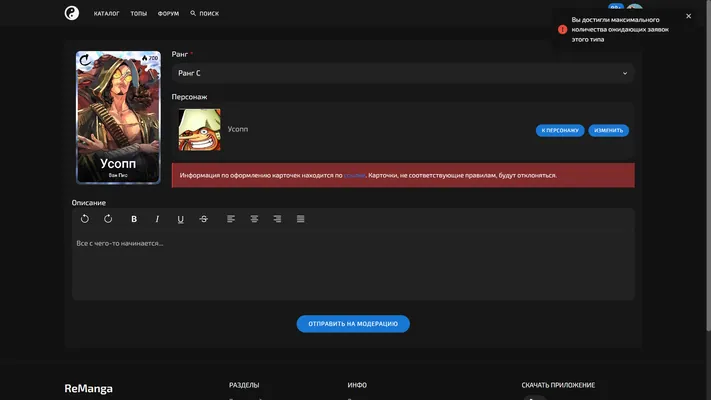Click the ReManga yin-yang logo icon
This screenshot has width=711, height=400.
coord(72,13)
